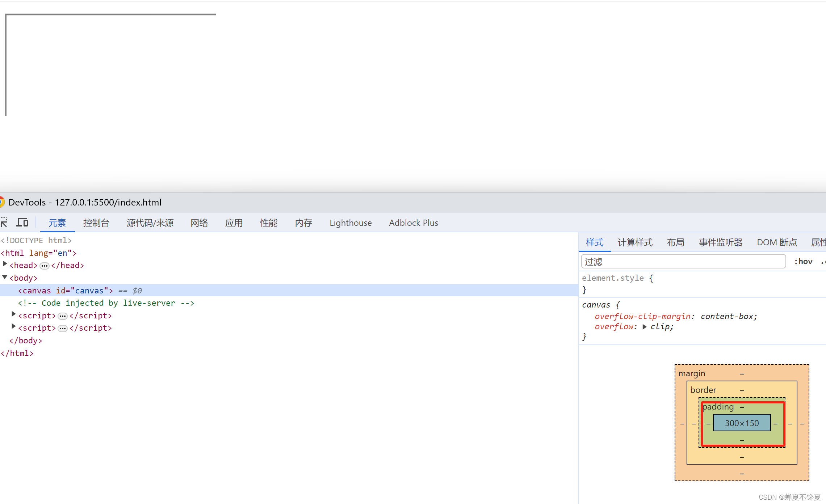This screenshot has width=826, height=504.
Task: Focus the 过滤 styles filter field
Action: [x=683, y=262]
